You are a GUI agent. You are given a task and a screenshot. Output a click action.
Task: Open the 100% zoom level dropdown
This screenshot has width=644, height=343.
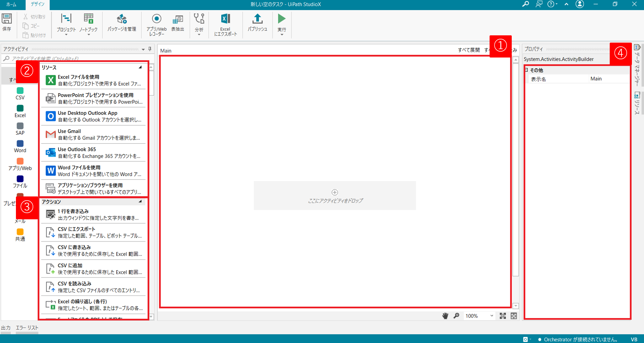click(x=479, y=316)
